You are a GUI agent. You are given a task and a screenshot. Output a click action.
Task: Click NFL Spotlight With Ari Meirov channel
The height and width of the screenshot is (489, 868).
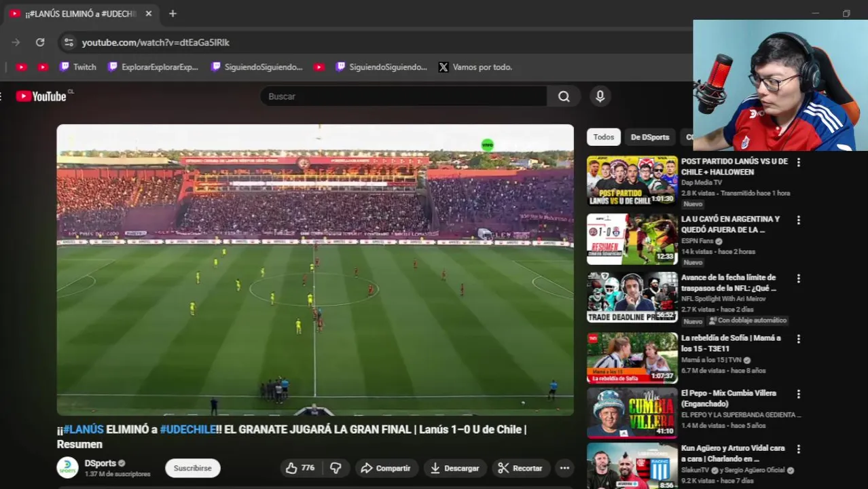click(723, 299)
